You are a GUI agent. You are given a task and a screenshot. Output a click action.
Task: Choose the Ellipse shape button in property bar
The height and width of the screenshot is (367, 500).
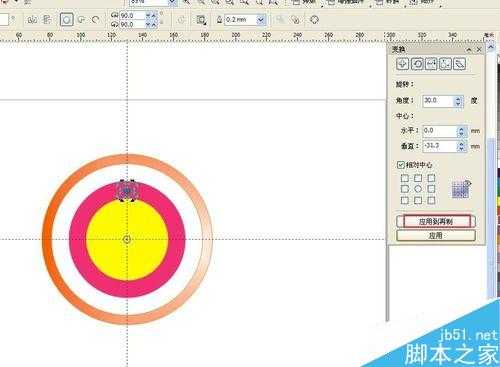pos(66,20)
